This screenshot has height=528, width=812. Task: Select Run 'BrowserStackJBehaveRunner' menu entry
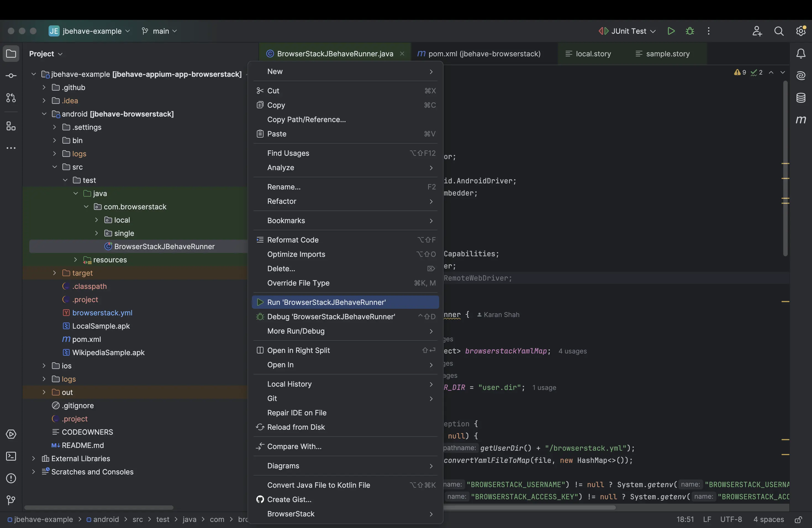326,302
